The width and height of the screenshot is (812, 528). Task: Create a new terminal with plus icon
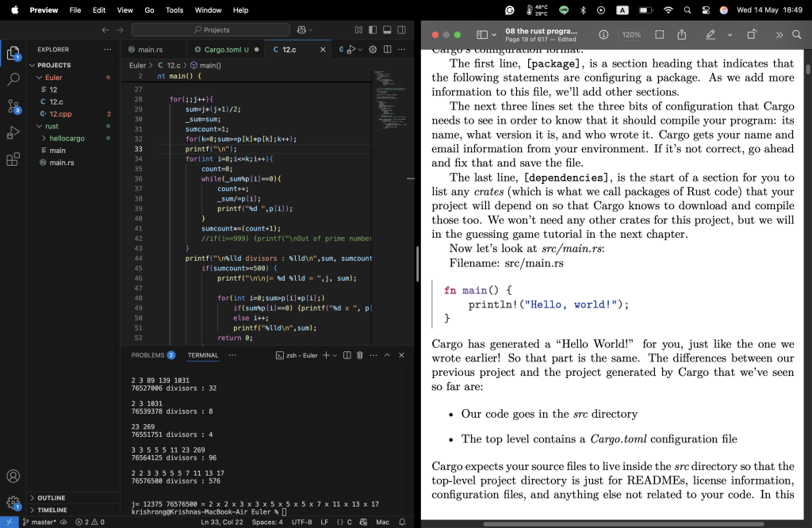coord(326,355)
